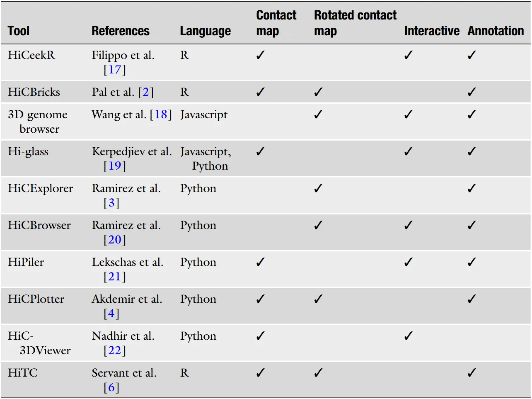Open reference 2 beside Pal et al.
The height and width of the screenshot is (399, 532).
click(145, 92)
